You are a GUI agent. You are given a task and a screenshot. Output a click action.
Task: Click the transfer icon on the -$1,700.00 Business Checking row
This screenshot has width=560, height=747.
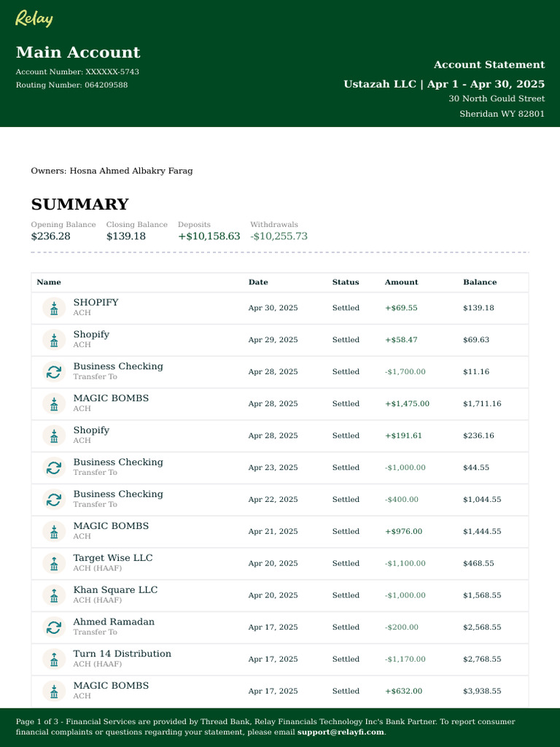54,372
